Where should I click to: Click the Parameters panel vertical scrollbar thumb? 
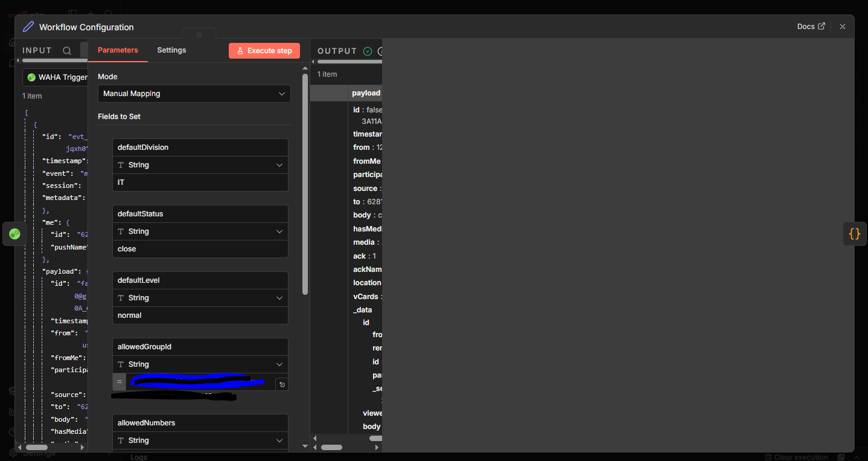305,184
